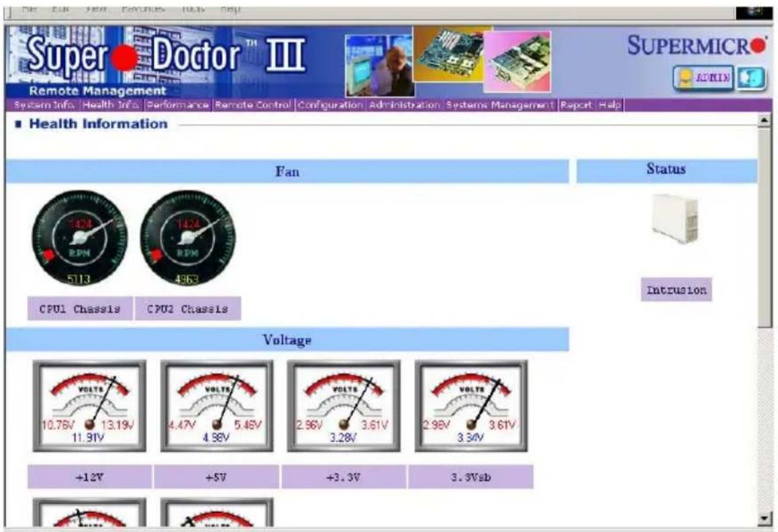The image size is (778, 532).
Task: Click the Voltage section header
Action: click(287, 339)
